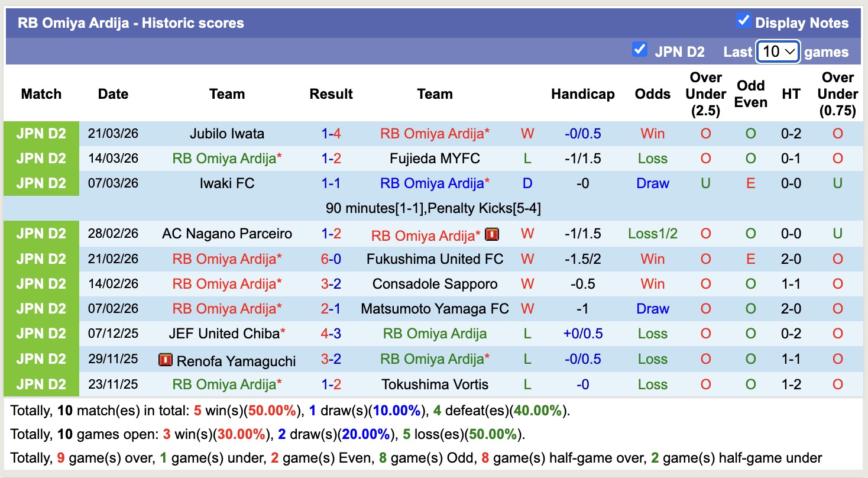This screenshot has height=478, width=868.
Task: Open the Matsumoto Yamaga FC team link
Action: point(434,308)
